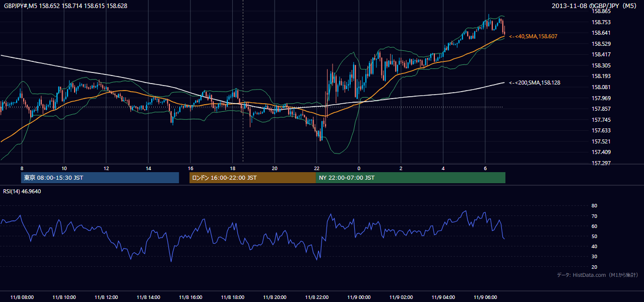Click price axis value 158.529

pyautogui.click(x=601, y=44)
